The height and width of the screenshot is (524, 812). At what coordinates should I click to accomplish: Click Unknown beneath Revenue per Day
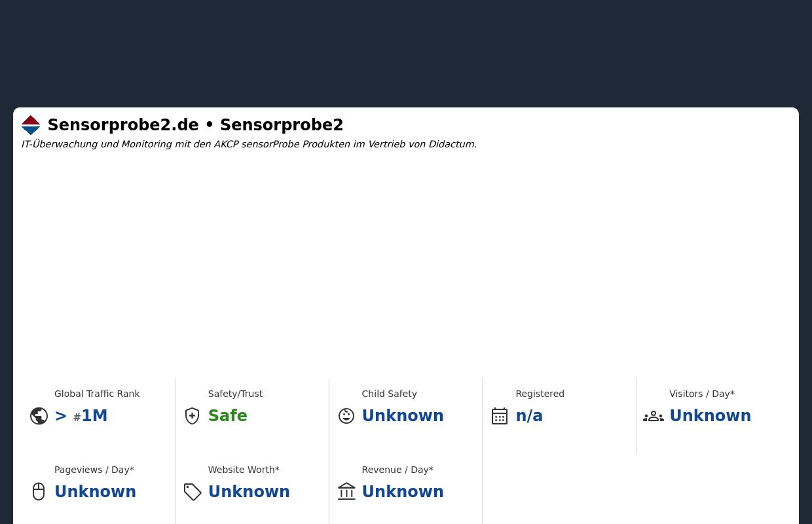click(x=403, y=492)
